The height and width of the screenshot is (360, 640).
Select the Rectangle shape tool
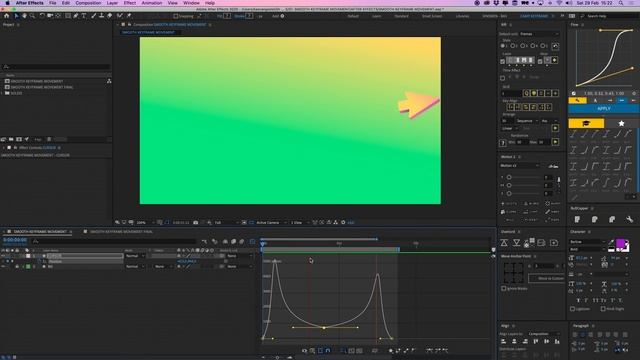(x=68, y=16)
